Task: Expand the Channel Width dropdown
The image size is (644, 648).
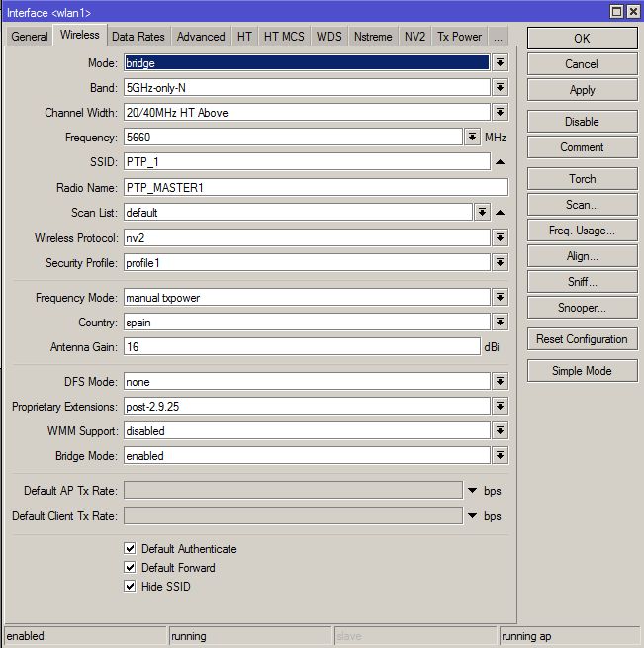Action: (x=500, y=113)
